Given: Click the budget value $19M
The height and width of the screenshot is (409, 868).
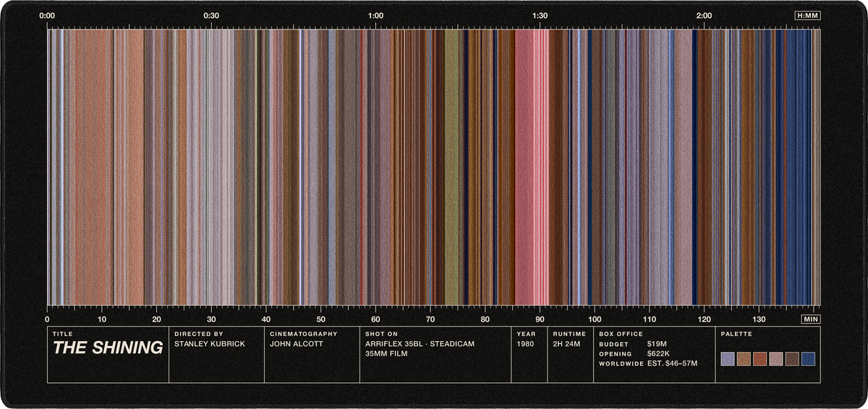Looking at the screenshot, I should point(657,344).
